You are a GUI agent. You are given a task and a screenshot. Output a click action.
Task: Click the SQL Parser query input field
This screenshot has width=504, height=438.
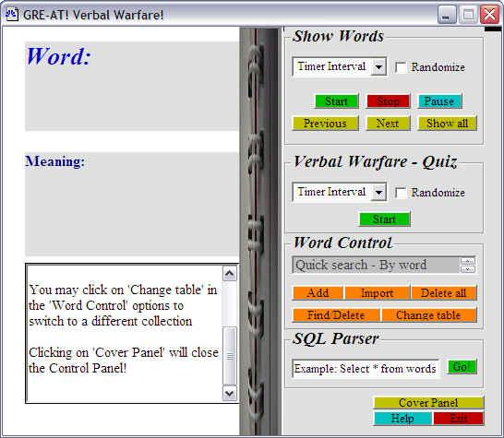click(366, 368)
